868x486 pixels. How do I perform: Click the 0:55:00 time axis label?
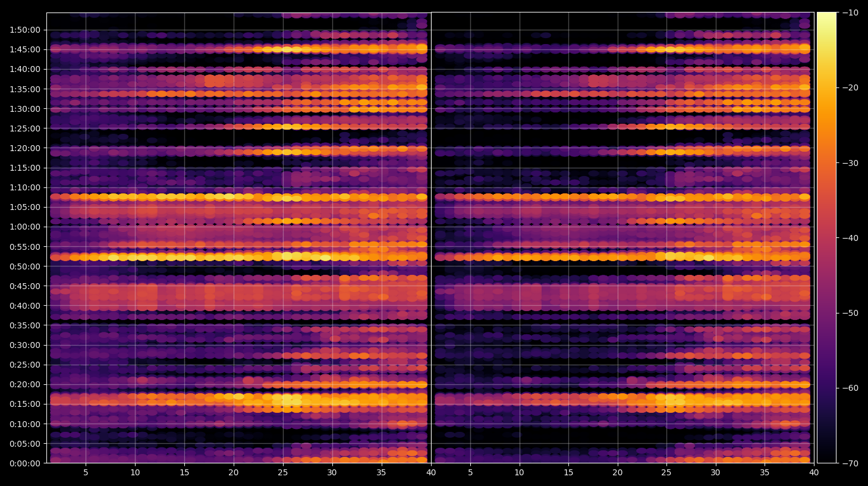[25, 247]
